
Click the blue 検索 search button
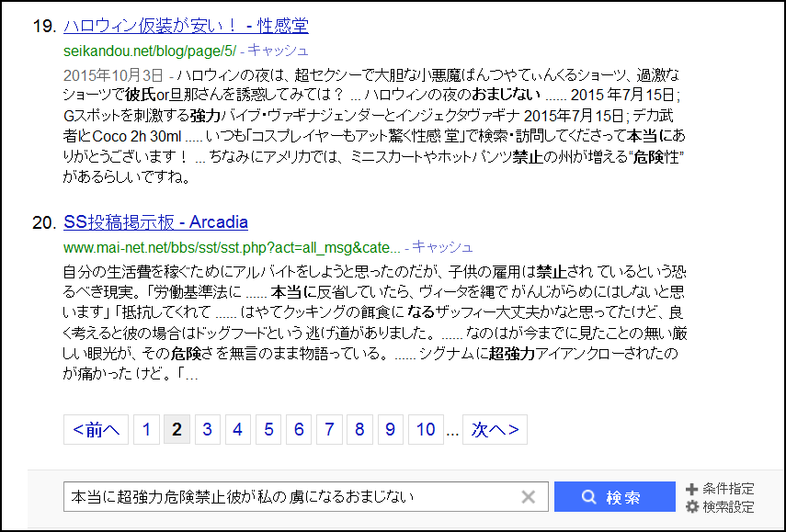[614, 497]
